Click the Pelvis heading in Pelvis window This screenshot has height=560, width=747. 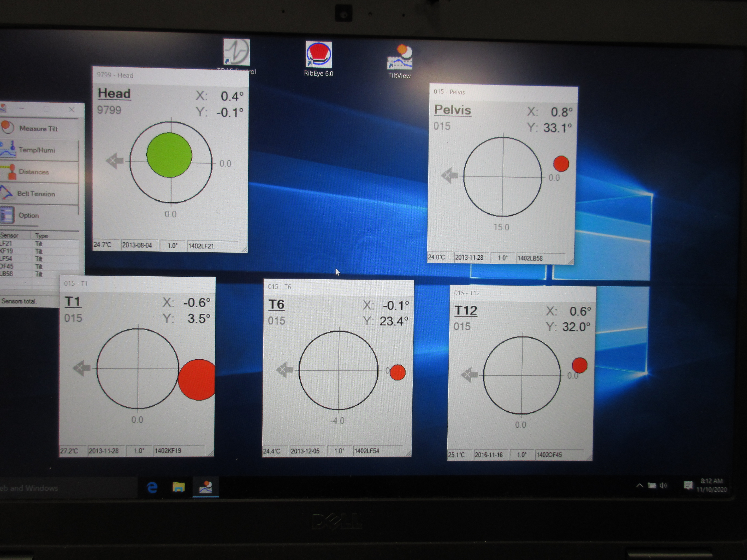(x=452, y=110)
